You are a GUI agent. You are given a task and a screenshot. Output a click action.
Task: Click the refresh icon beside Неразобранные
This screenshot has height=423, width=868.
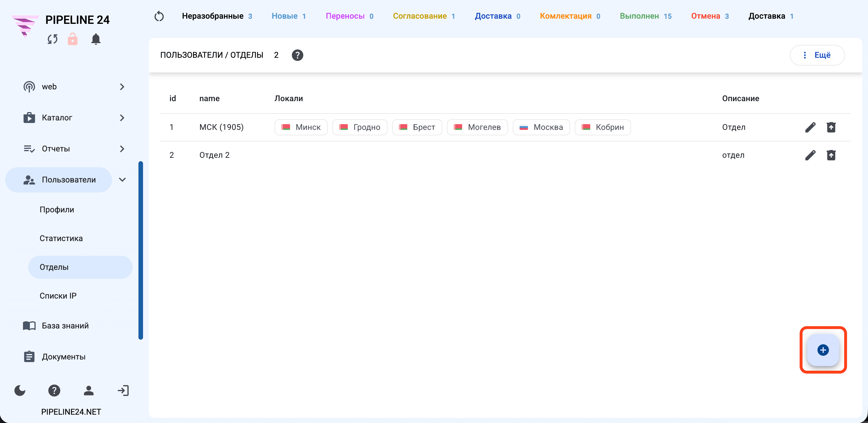tap(159, 16)
